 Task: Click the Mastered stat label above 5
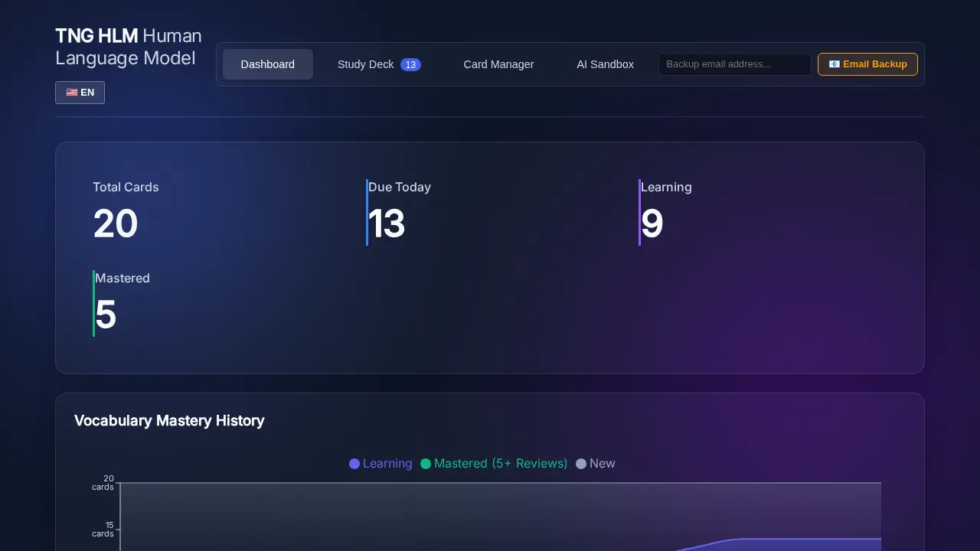pyautogui.click(x=122, y=278)
